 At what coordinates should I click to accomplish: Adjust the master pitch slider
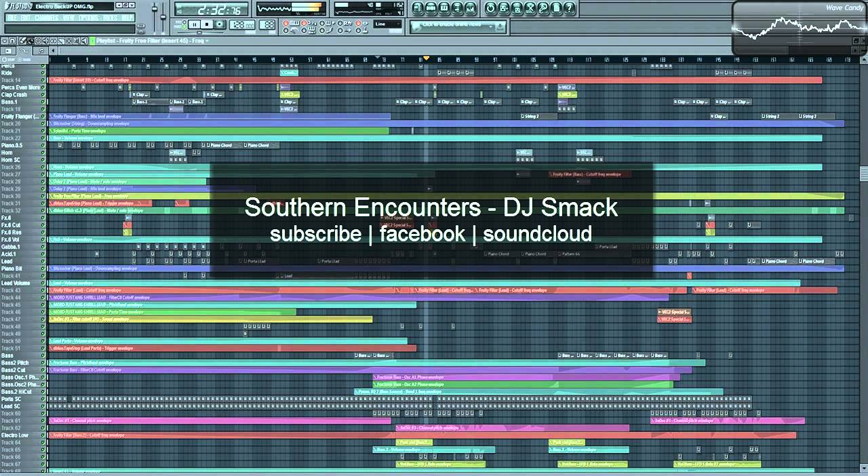click(x=163, y=17)
